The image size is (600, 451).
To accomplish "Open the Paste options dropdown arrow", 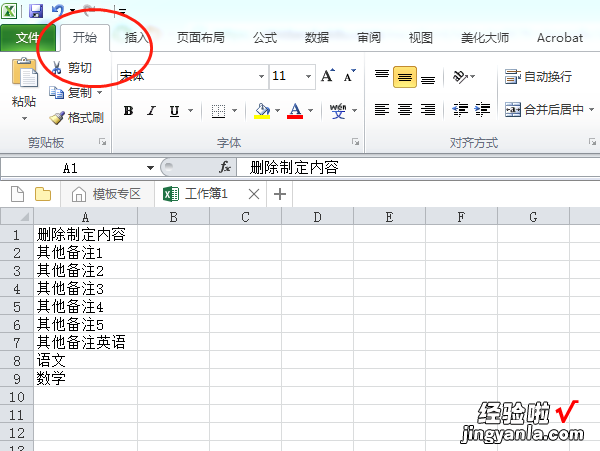I will [x=24, y=119].
